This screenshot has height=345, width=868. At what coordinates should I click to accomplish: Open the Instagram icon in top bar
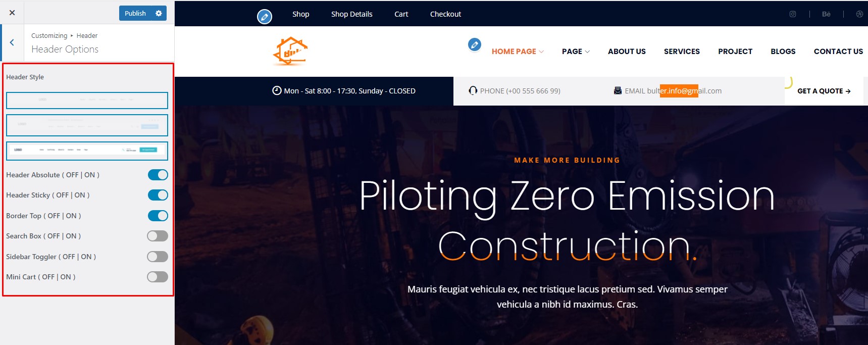pos(793,14)
